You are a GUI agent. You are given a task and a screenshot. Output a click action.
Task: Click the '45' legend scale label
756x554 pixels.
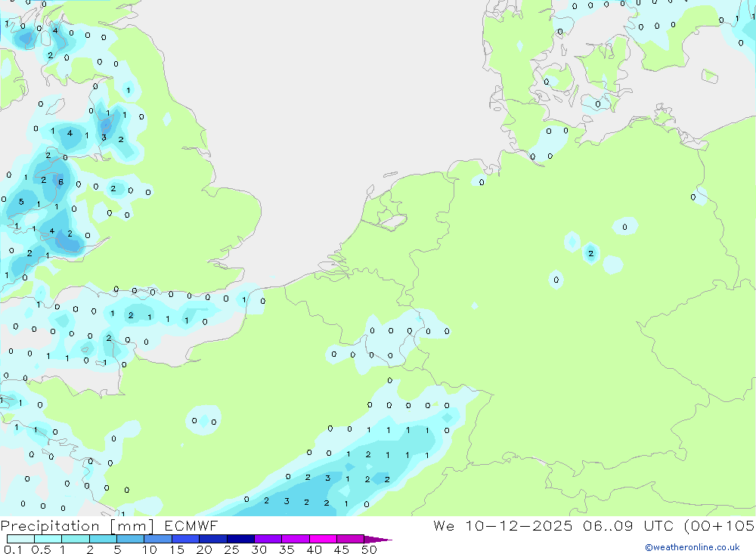[342, 549]
